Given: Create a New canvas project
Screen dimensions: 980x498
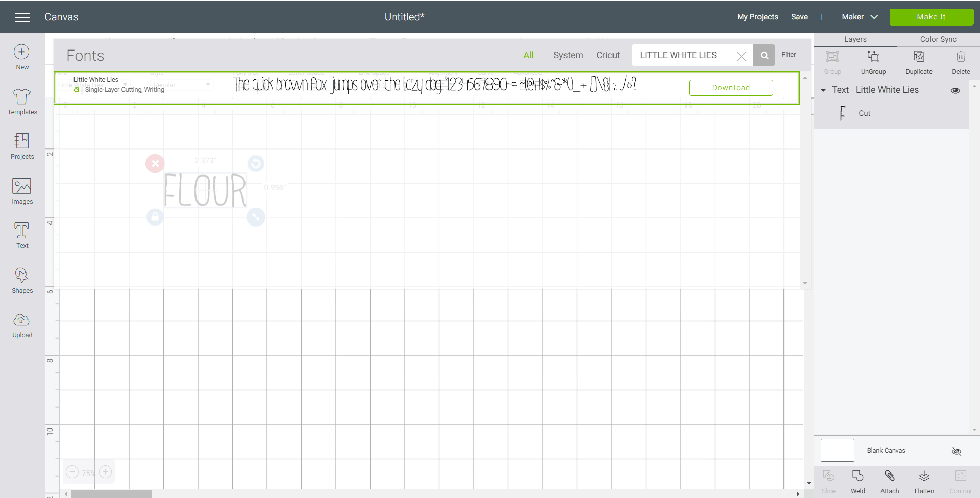Looking at the screenshot, I should pos(22,58).
